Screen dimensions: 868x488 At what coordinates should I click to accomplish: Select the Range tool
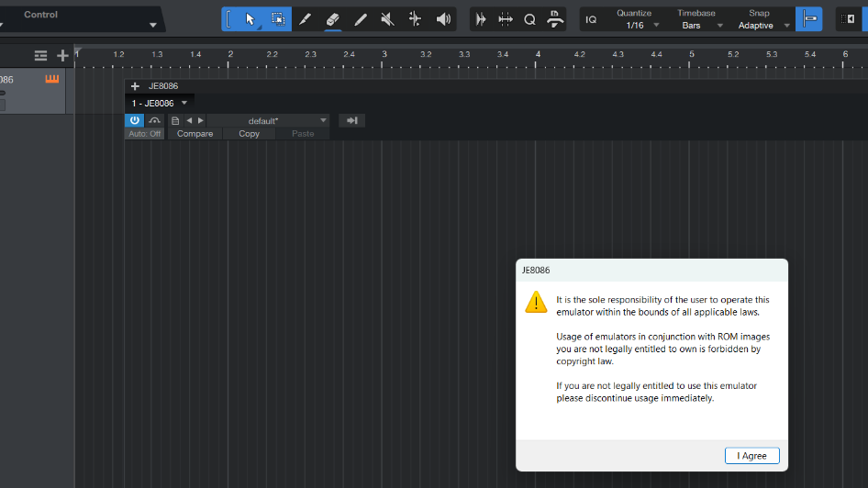click(277, 19)
